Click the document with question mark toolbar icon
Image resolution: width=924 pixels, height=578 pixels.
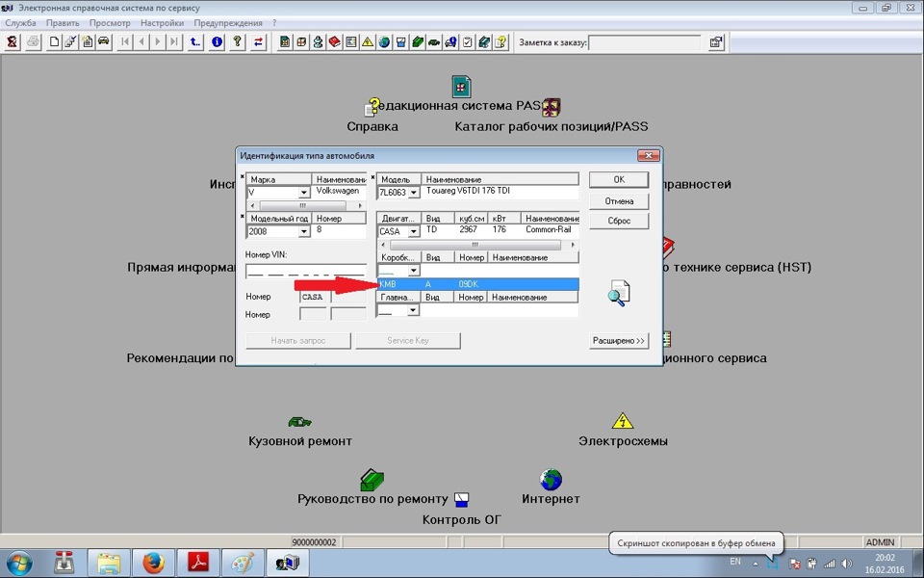(x=500, y=41)
